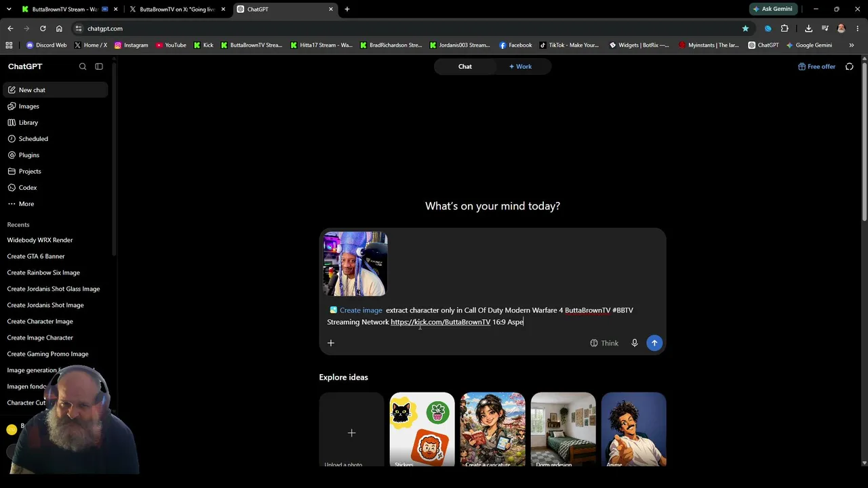Screen dimensions: 868x488
Task: Open the attached photo thumbnail in the prompt
Action: click(x=355, y=264)
